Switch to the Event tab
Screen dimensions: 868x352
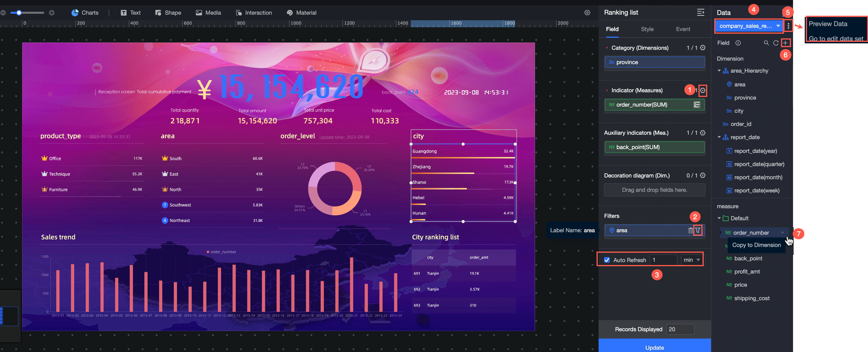click(683, 29)
